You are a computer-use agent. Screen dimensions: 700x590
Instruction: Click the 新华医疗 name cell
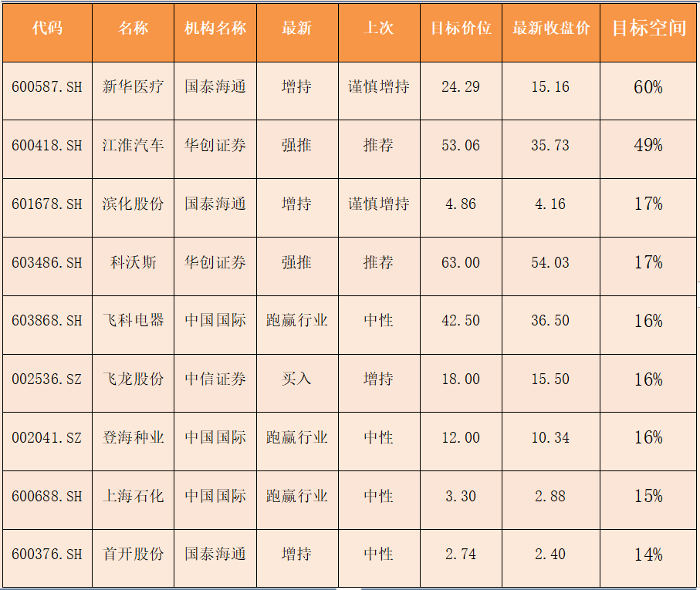pyautogui.click(x=134, y=87)
